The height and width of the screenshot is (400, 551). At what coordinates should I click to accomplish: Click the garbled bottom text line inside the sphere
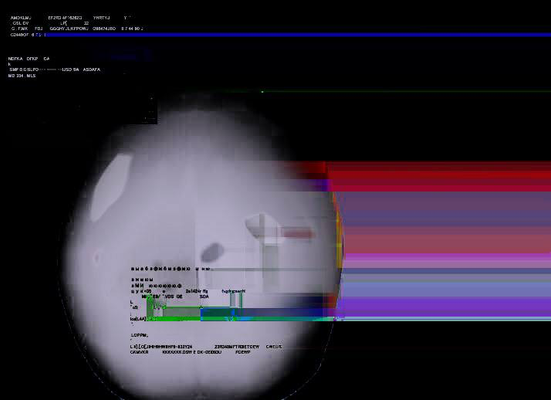point(190,352)
